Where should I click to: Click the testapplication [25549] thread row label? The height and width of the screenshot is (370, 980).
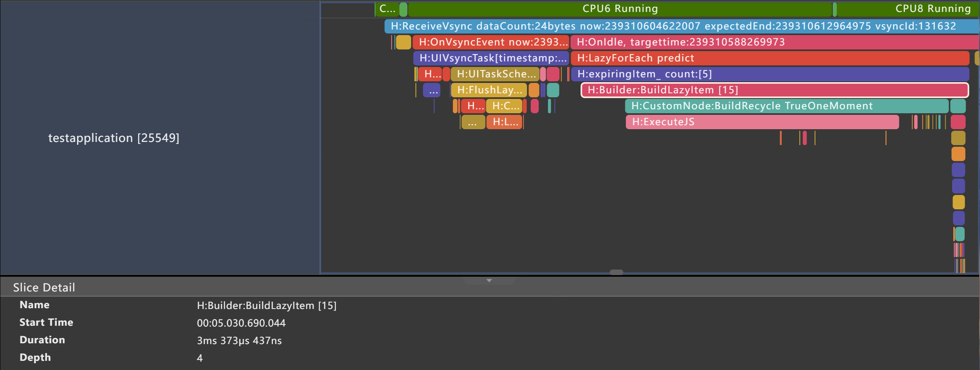(x=114, y=138)
